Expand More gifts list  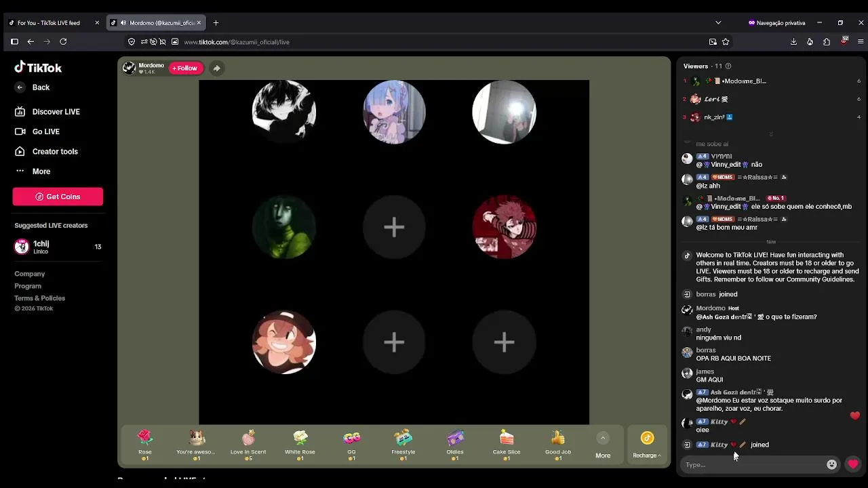point(603,445)
